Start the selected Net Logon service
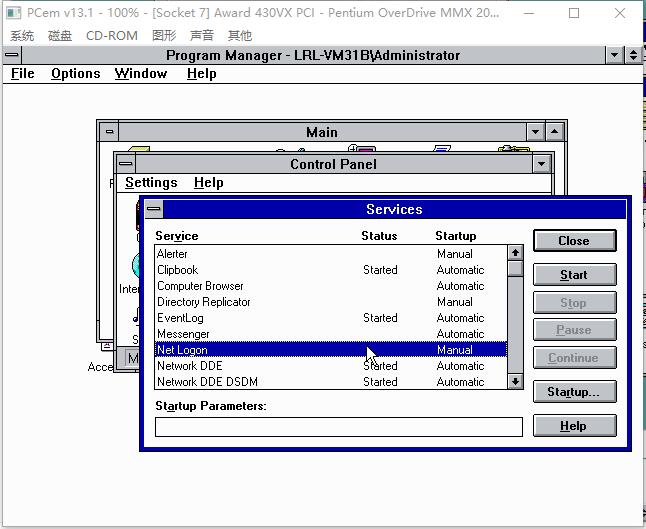This screenshot has height=529, width=646. pyautogui.click(x=574, y=275)
